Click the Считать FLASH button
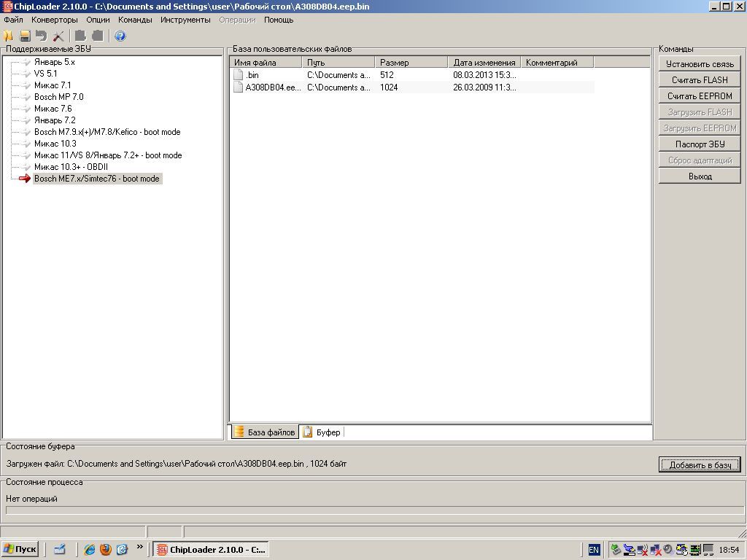The image size is (747, 560). 700,80
